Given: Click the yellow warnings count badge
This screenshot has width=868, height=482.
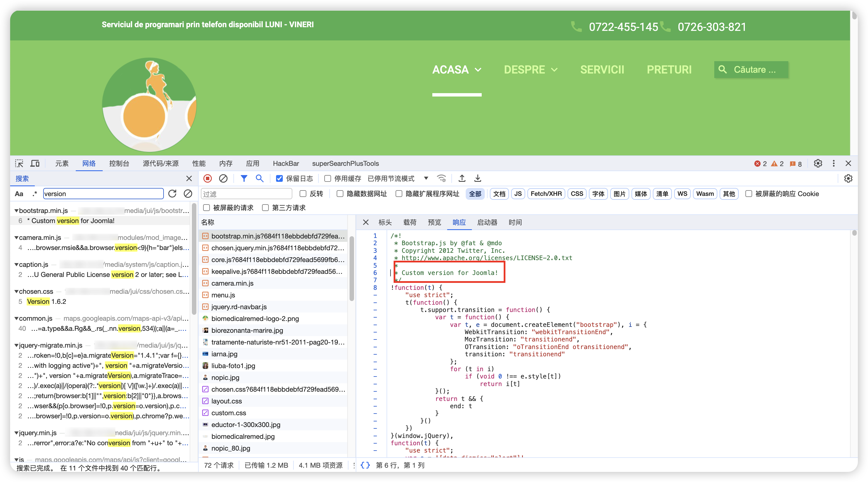Looking at the screenshot, I should pyautogui.click(x=777, y=164).
